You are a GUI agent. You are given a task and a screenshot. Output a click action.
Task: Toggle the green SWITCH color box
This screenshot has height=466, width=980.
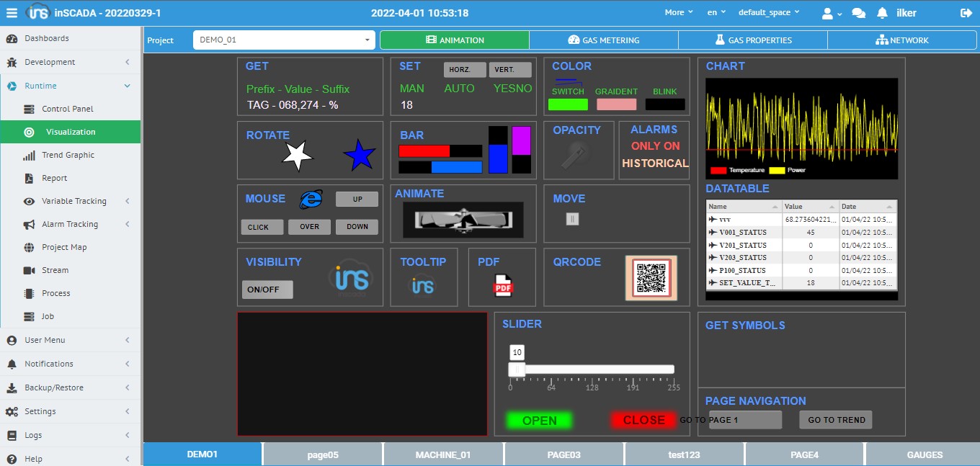(568, 104)
